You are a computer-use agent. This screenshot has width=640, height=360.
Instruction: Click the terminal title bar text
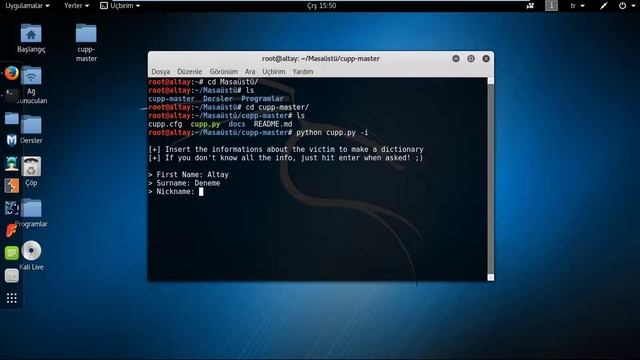click(321, 58)
